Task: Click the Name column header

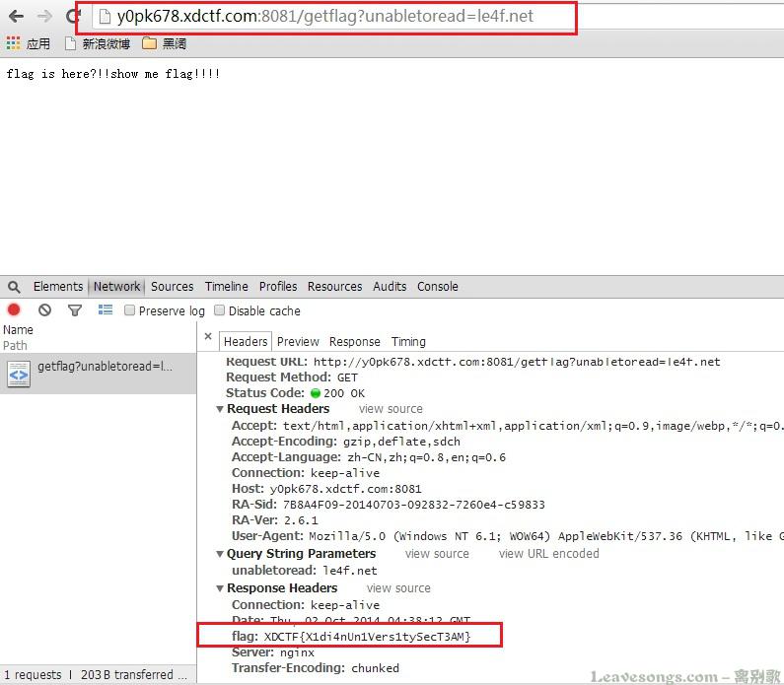Action: click(18, 330)
